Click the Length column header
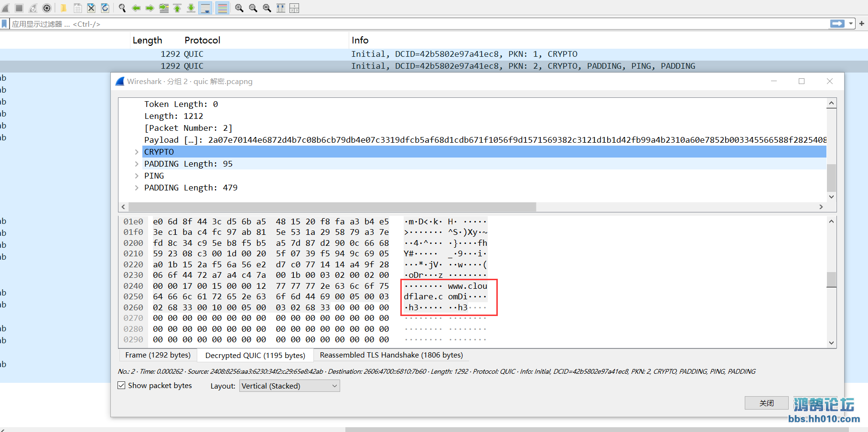The width and height of the screenshot is (868, 432). click(x=147, y=40)
